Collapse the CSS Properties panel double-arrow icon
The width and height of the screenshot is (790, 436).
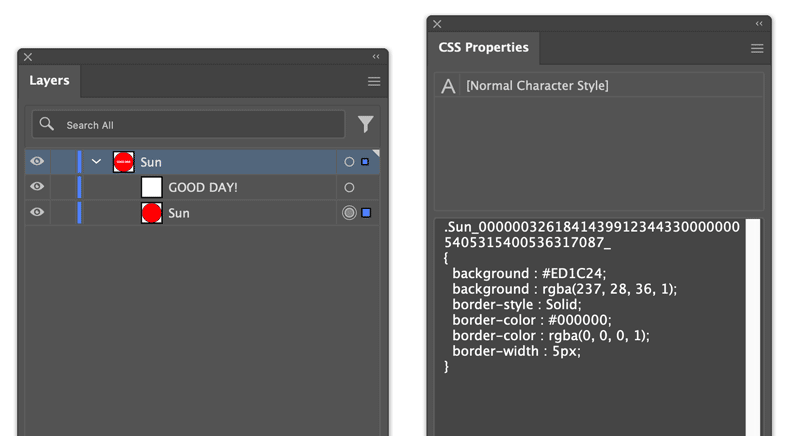pyautogui.click(x=759, y=24)
